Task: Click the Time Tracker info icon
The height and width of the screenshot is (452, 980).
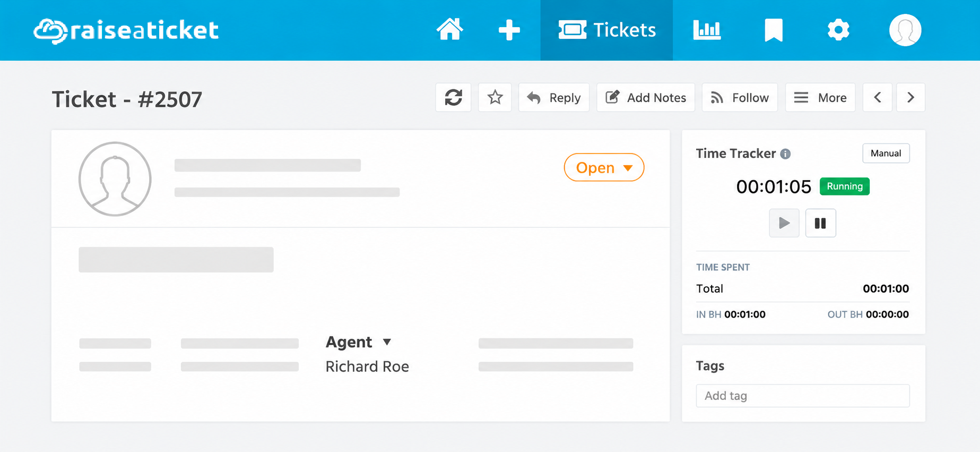Action: tap(785, 154)
